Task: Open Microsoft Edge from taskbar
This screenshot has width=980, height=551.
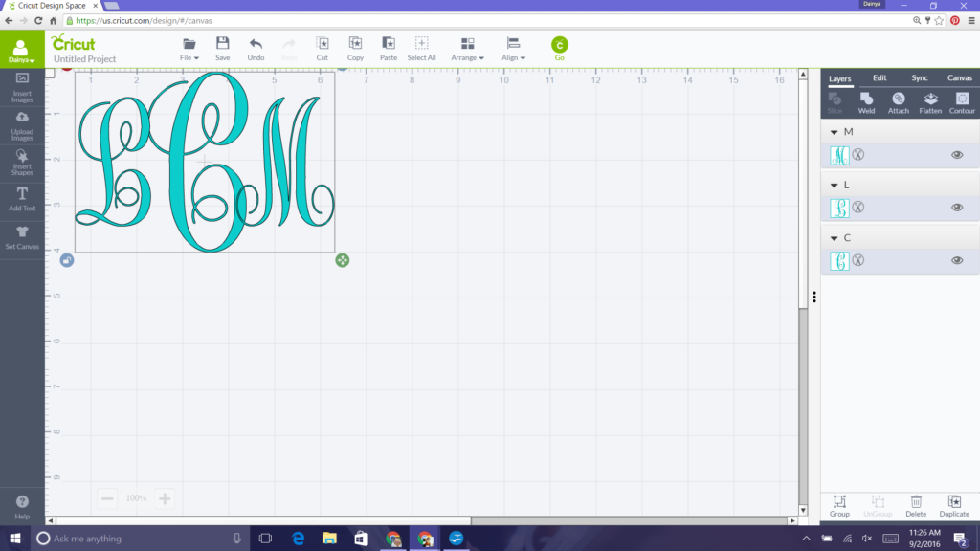Action: 299,539
